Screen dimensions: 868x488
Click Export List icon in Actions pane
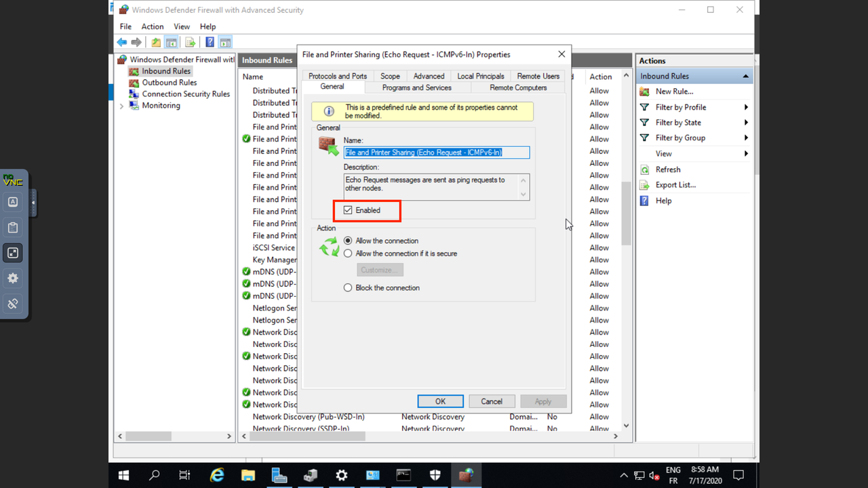pos(645,185)
